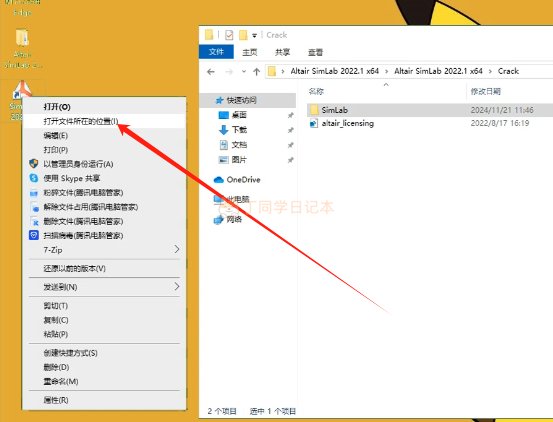
Task: Open the 文件 tab in Explorer
Action: tap(216, 52)
